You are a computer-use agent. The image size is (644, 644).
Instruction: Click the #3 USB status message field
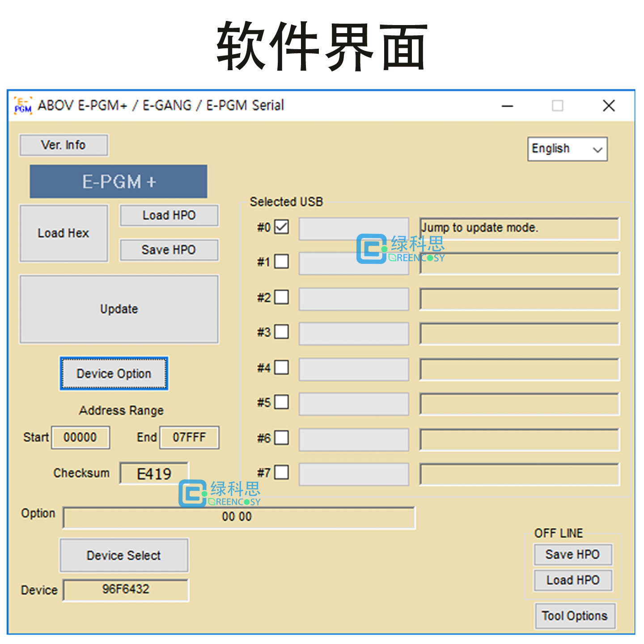pos(520,334)
